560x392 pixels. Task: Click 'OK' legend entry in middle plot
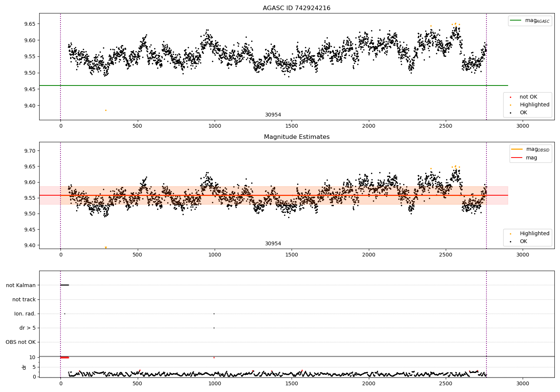point(519,241)
